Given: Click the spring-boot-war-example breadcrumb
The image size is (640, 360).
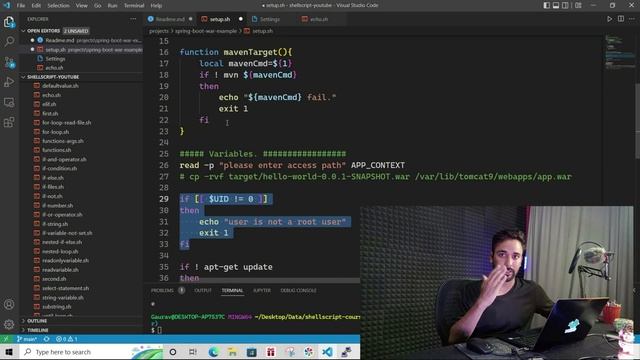Looking at the screenshot, I should click(206, 31).
